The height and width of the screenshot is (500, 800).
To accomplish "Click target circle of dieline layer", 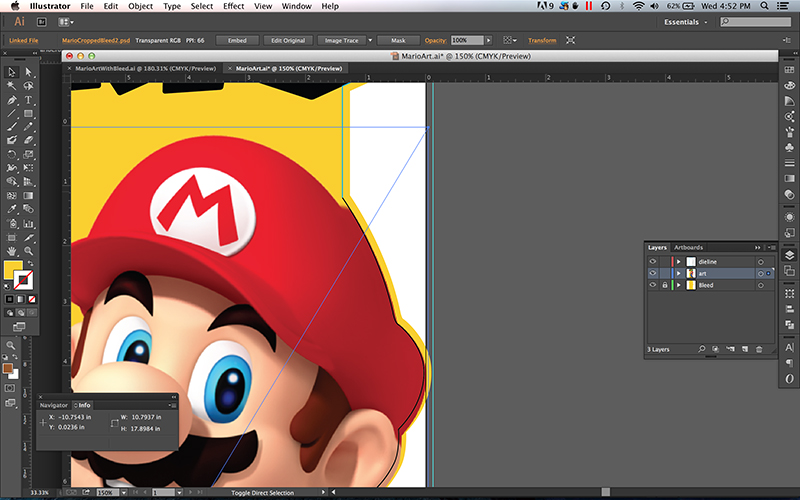I will [x=761, y=262].
